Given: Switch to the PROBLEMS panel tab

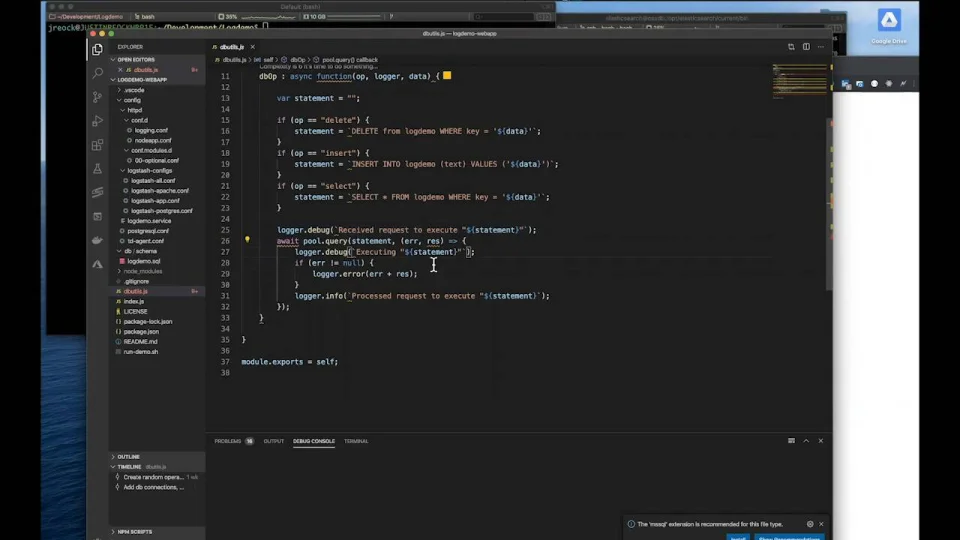Looking at the screenshot, I should [228, 441].
